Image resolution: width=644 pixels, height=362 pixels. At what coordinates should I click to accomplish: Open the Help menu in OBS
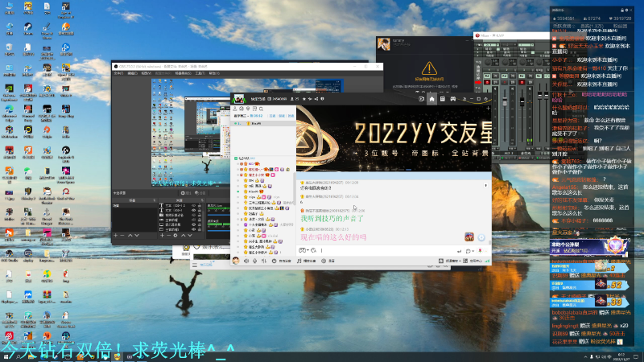point(214,73)
